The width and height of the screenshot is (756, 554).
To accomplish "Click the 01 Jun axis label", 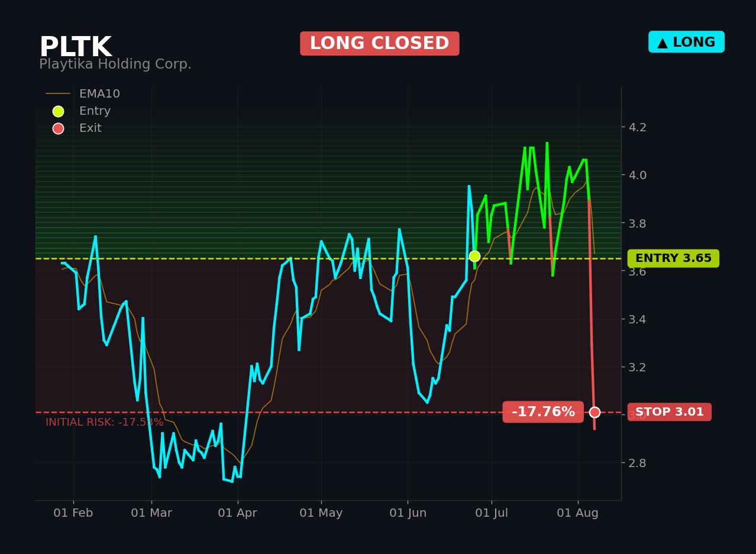I will coord(408,513).
